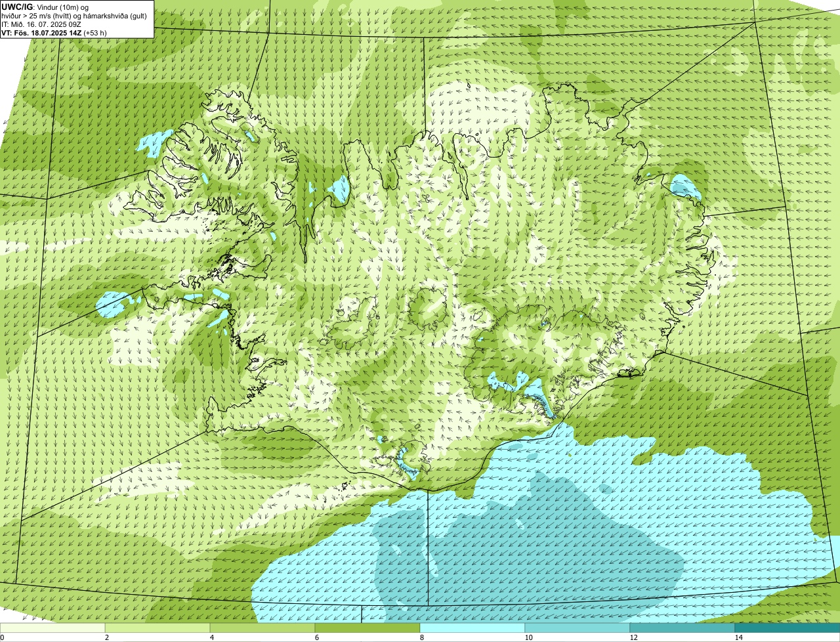Click the dark green 6–8 m/s legend swatch

click(x=367, y=628)
